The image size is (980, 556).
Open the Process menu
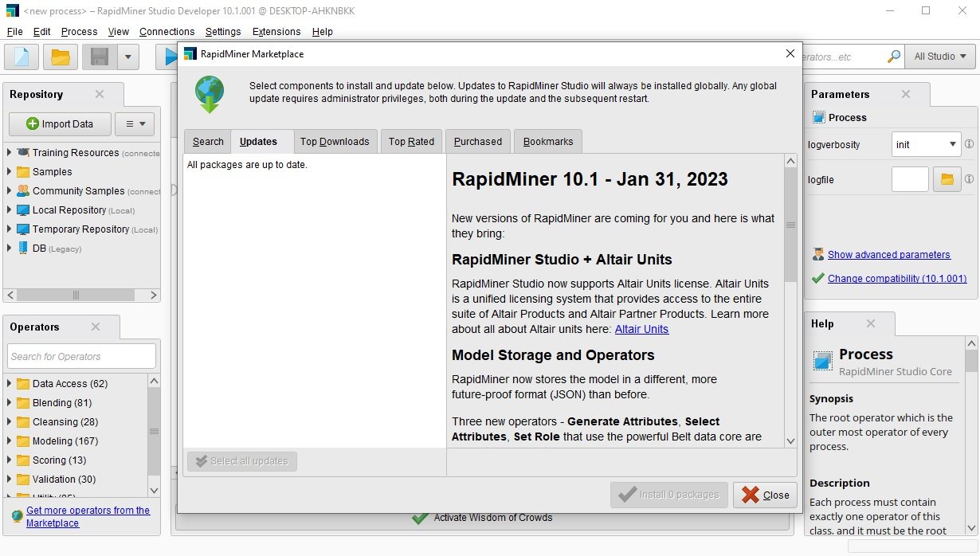pyautogui.click(x=79, y=31)
